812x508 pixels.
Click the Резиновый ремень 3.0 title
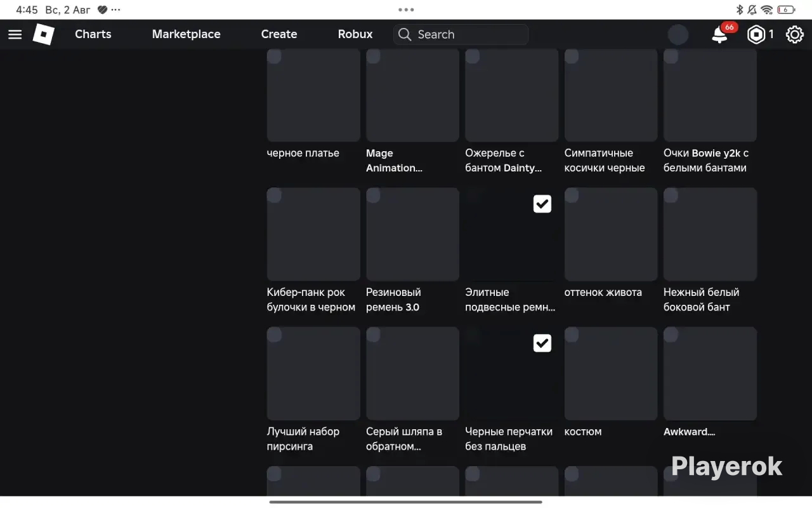(x=393, y=300)
